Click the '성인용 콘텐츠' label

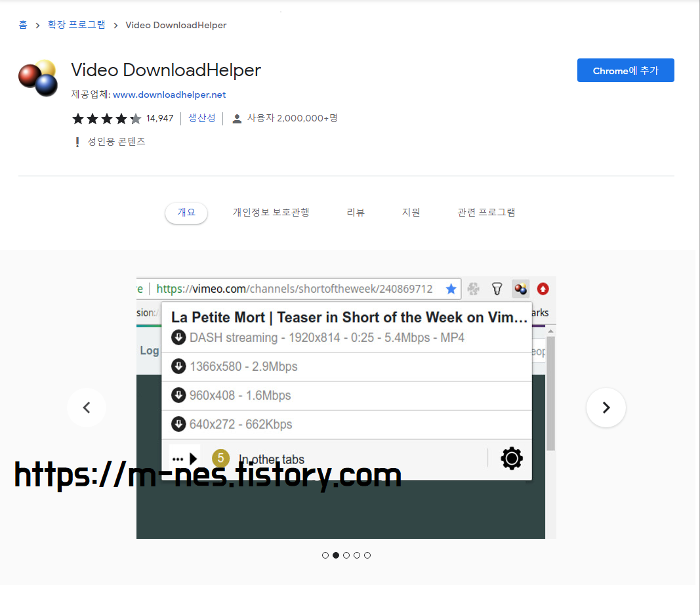pos(117,142)
